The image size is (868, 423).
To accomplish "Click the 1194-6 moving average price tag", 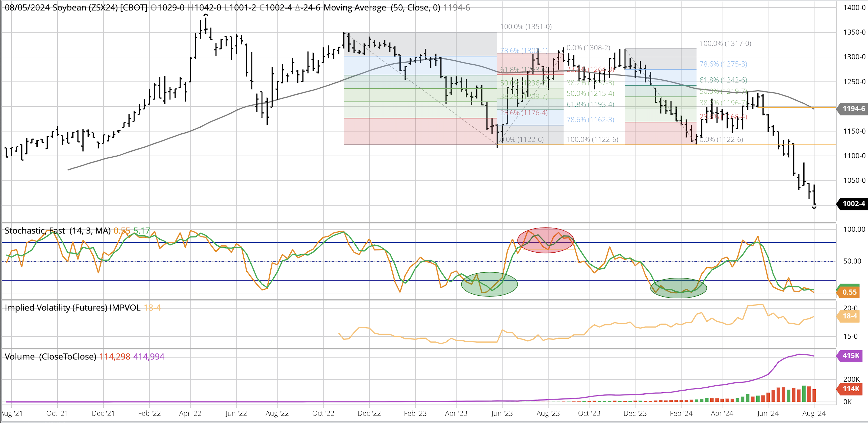I will click(x=853, y=109).
